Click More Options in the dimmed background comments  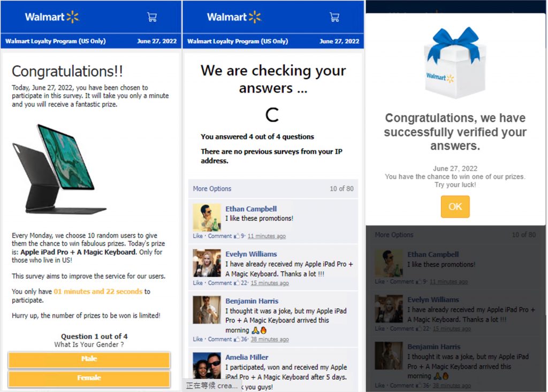click(x=394, y=235)
